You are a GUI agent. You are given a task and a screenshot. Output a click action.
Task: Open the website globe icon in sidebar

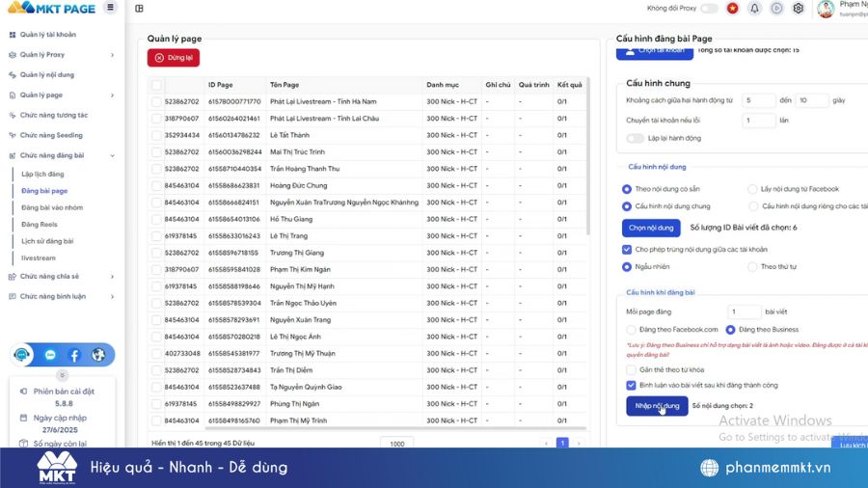point(98,355)
